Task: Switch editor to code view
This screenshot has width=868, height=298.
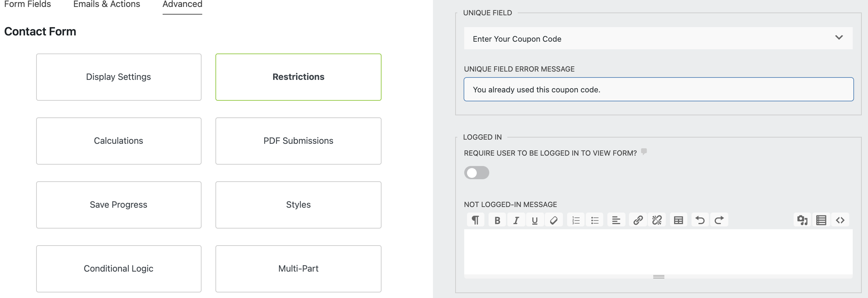Action: click(x=840, y=220)
